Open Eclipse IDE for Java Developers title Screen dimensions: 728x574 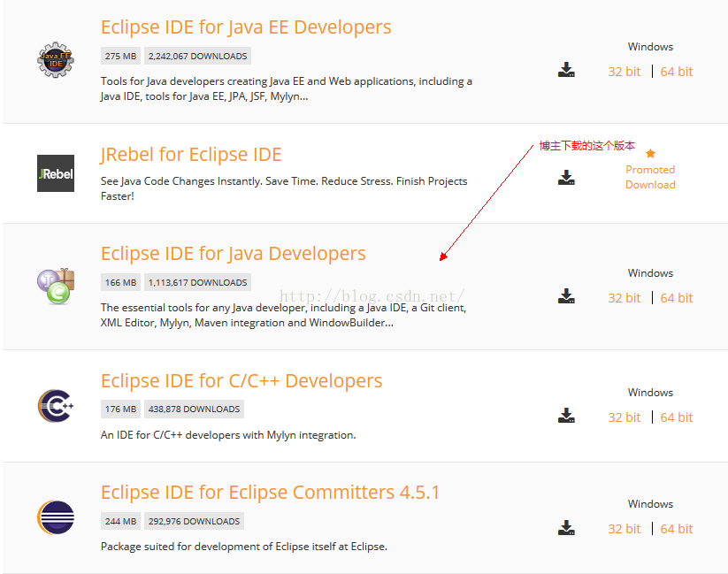tap(233, 254)
